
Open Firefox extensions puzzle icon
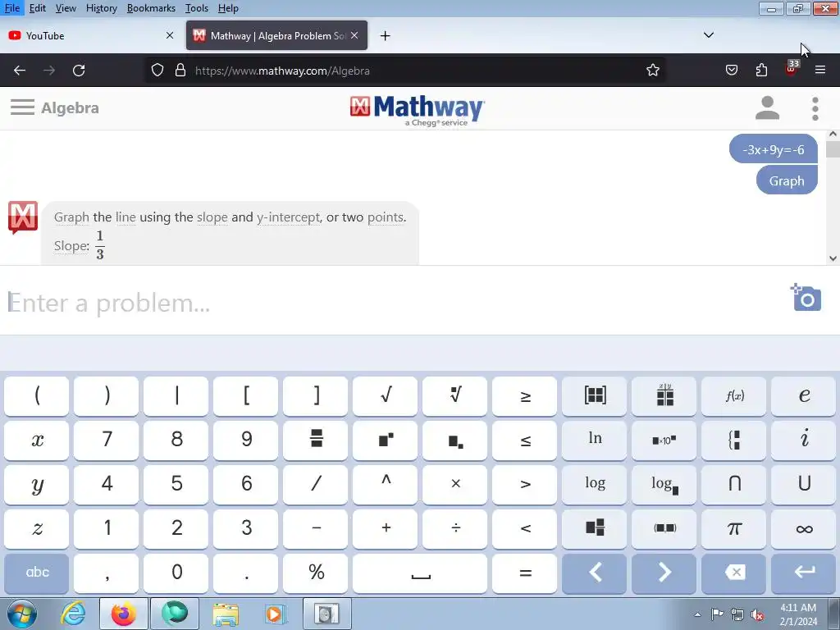(761, 71)
